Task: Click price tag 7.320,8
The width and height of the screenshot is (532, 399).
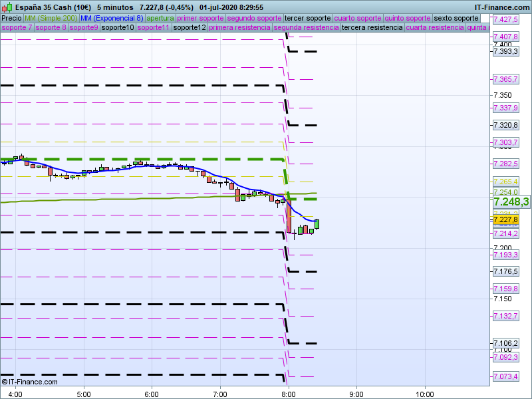Action: click(505, 125)
